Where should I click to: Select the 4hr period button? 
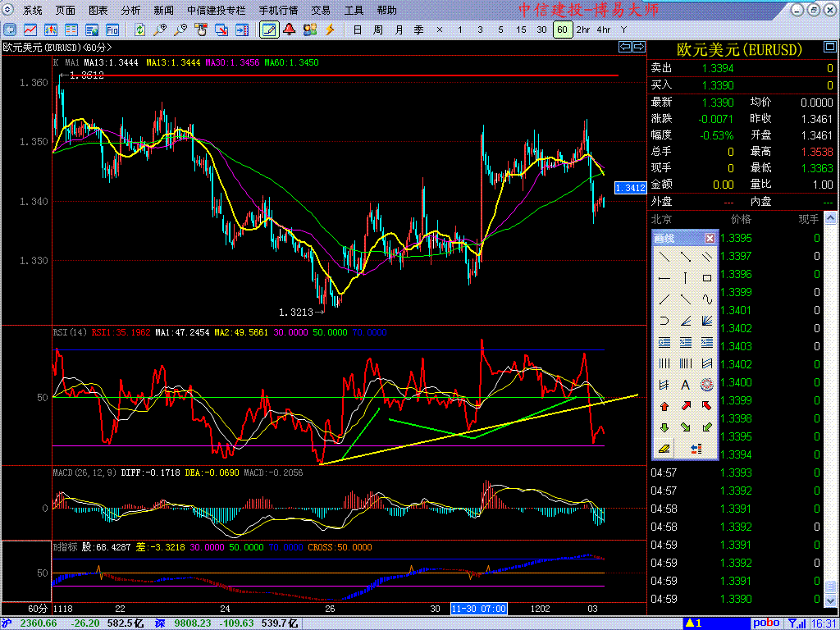(x=604, y=30)
